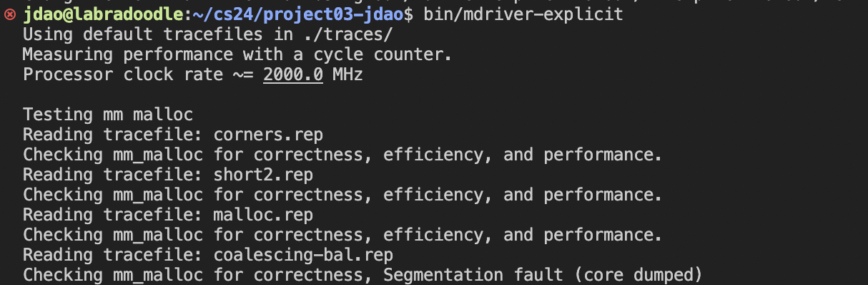The width and height of the screenshot is (868, 285).
Task: Click the MHz unit text
Action: point(347,74)
